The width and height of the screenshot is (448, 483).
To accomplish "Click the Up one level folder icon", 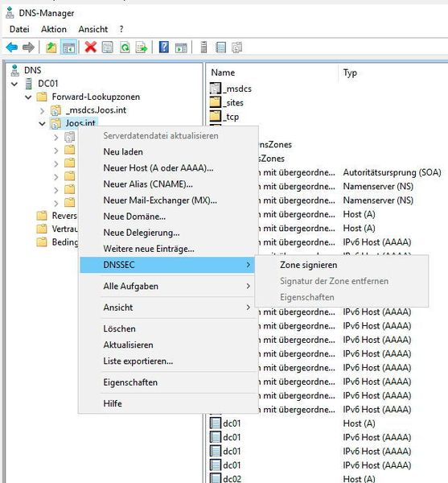I will pyautogui.click(x=51, y=47).
